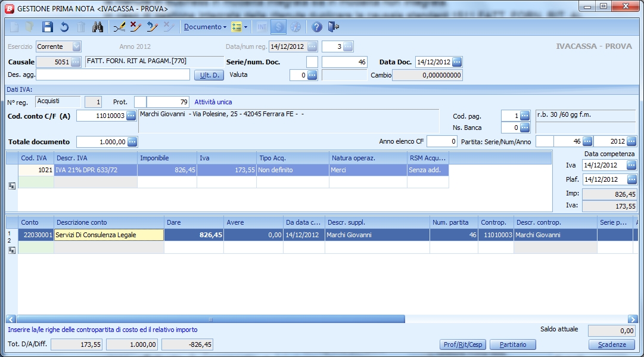
Task: Click the Undo/restore circular arrow icon
Action: [64, 27]
